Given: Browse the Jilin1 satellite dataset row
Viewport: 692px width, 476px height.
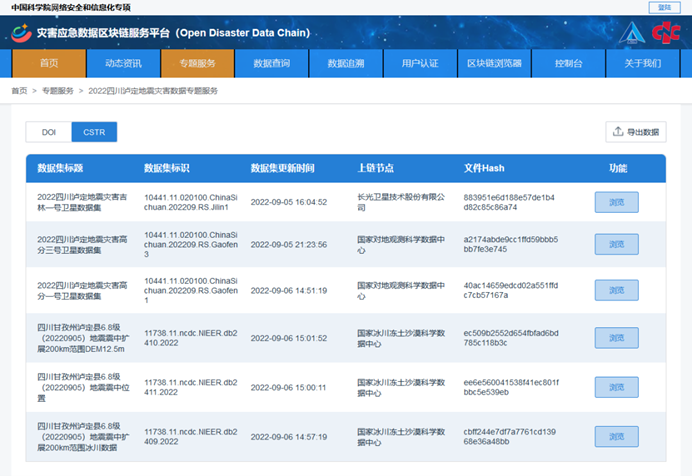Looking at the screenshot, I should (616, 202).
